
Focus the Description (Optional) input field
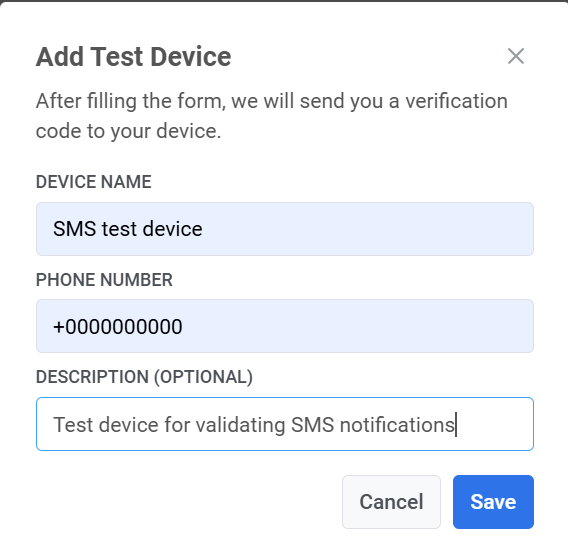285,424
